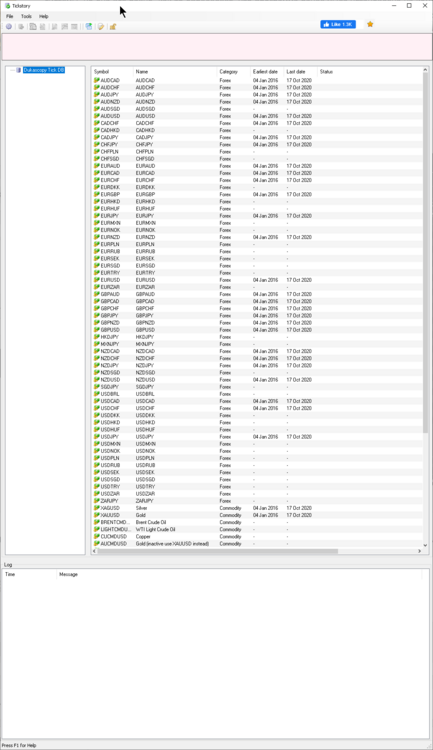Viewport: 433px width, 750px height.
Task: Click the scroll up arrow of symbol list
Action: 425,70
